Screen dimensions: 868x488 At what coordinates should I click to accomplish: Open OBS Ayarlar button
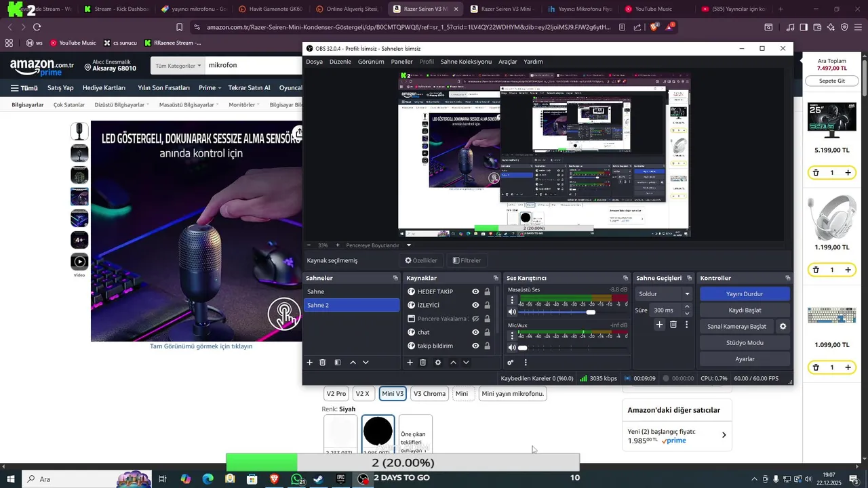pos(745,359)
